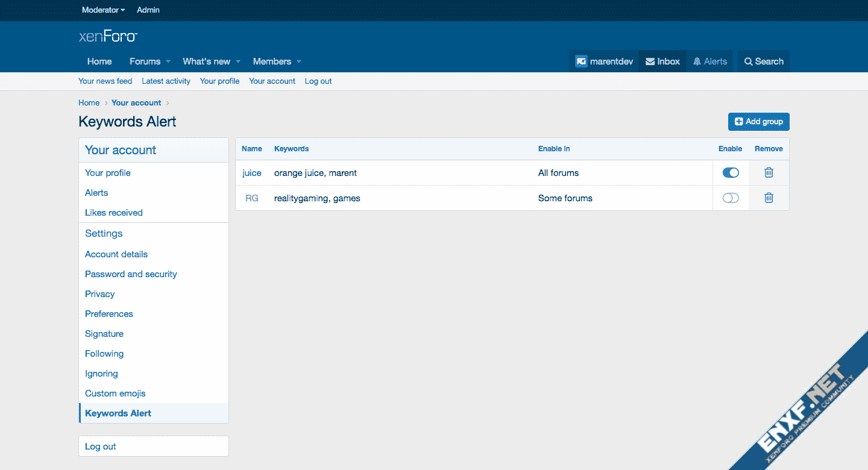Disable the juice keyword group toggle
The image size is (868, 470).
pos(730,173)
